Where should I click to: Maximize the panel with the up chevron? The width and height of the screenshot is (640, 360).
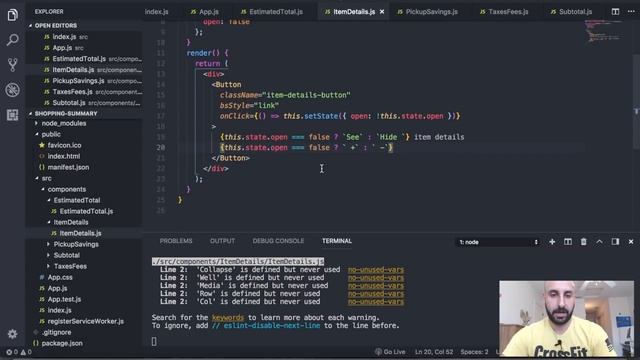[x=599, y=242]
